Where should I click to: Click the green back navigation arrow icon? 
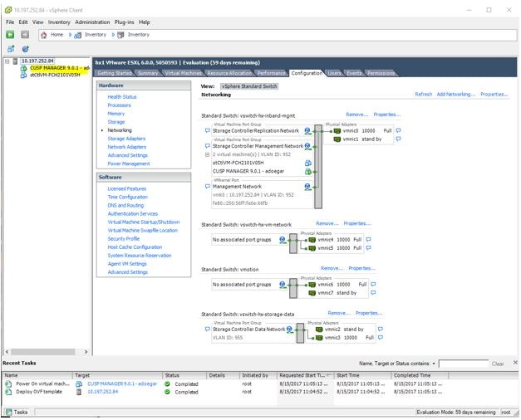(x=10, y=34)
